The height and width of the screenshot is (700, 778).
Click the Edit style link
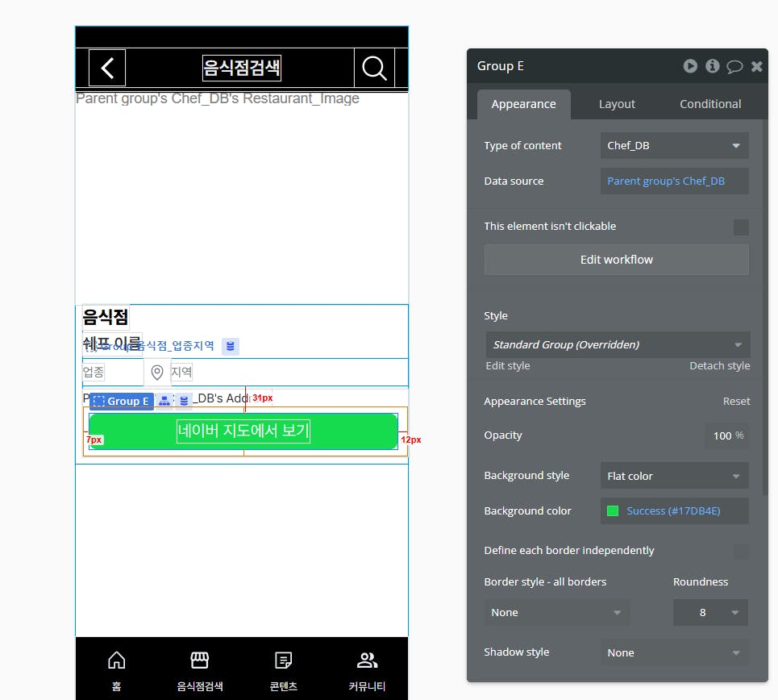(x=508, y=366)
